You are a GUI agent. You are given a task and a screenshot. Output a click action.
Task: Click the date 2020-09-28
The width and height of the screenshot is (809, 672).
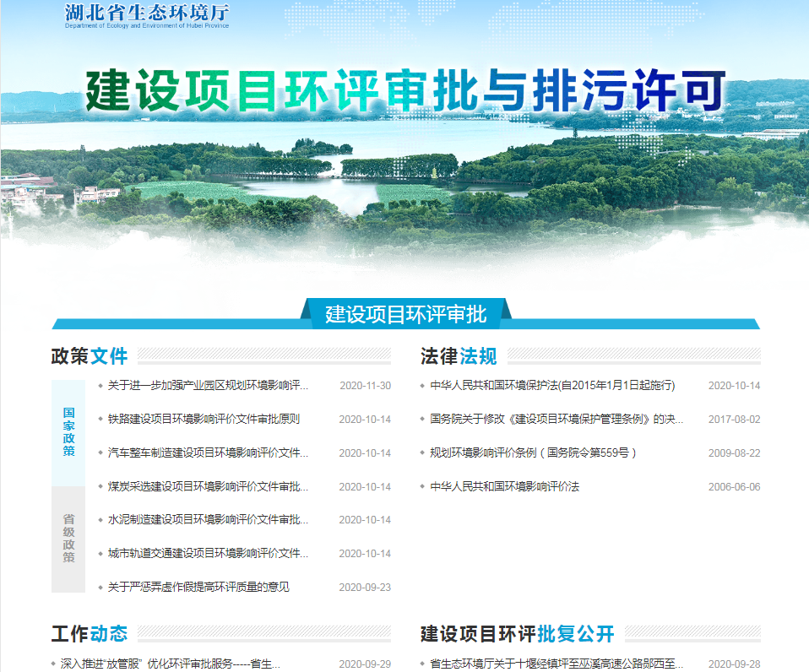click(x=734, y=664)
